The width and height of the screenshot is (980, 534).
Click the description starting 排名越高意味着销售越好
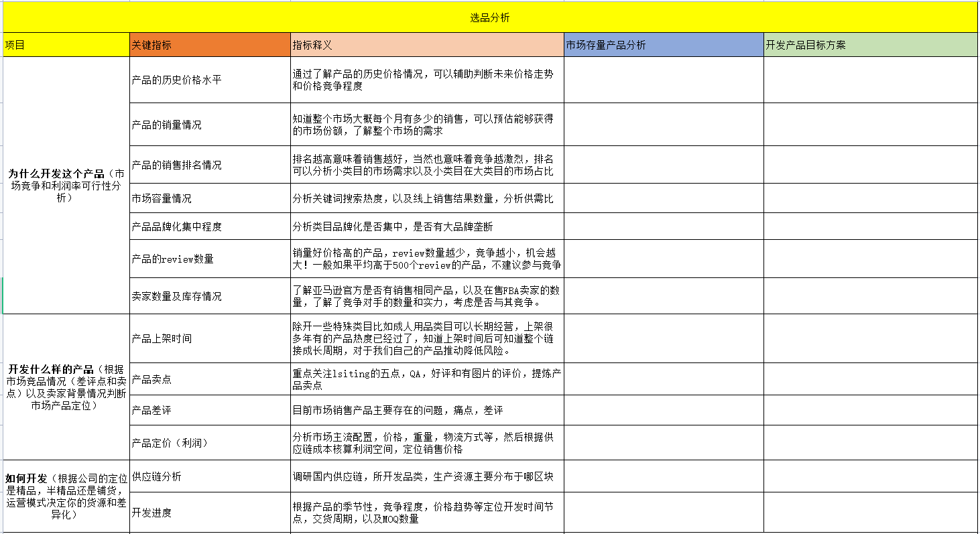click(427, 165)
